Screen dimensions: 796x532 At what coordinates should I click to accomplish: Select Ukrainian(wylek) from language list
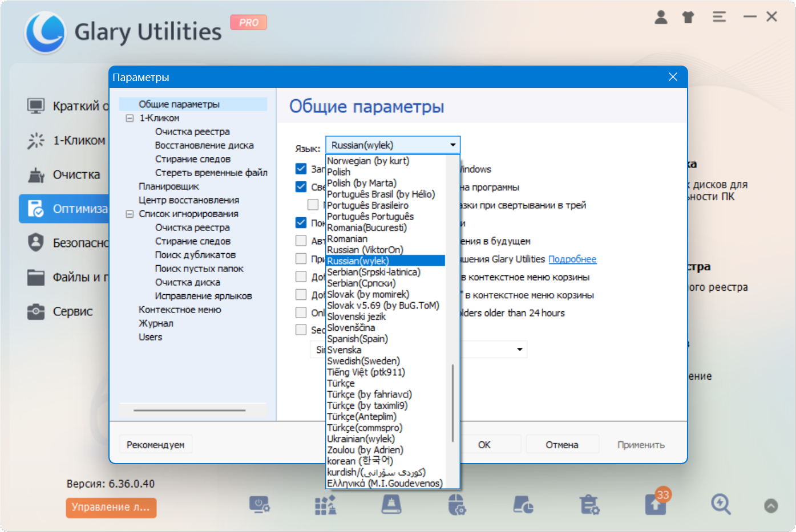361,438
